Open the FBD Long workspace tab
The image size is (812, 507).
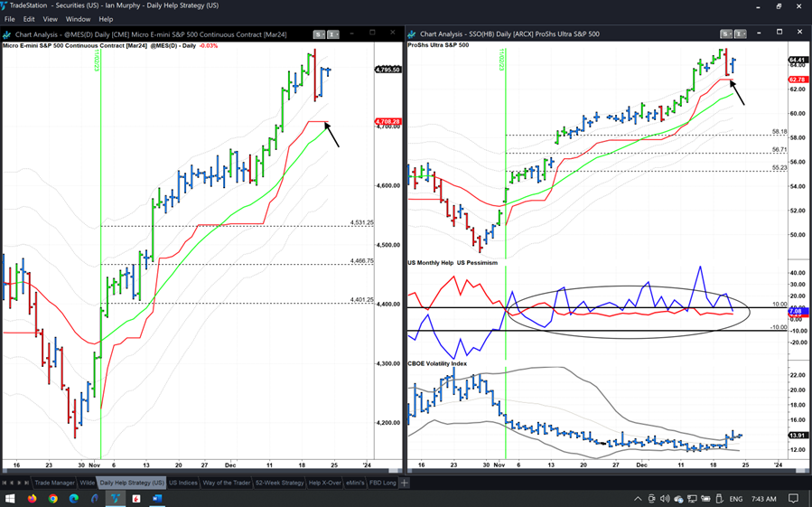[383, 483]
